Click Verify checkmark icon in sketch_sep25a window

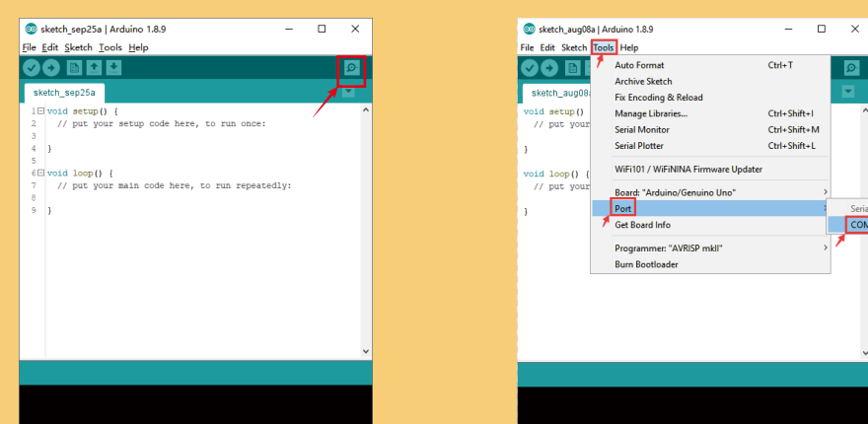point(32,68)
